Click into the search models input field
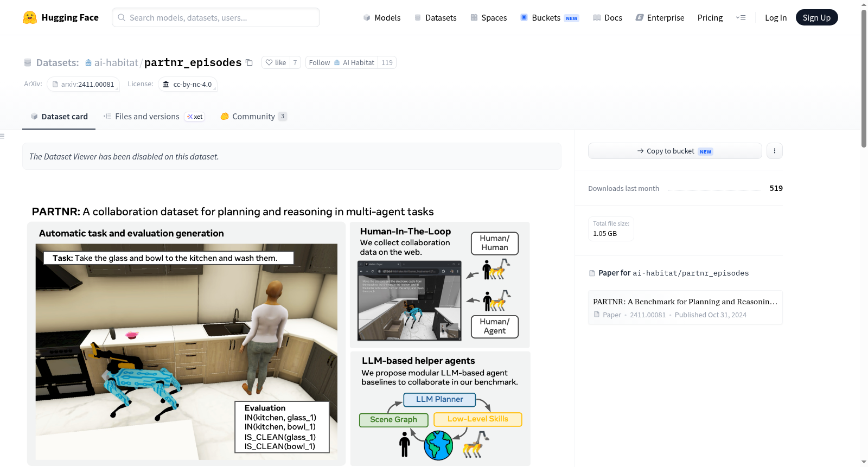The image size is (868, 467). tap(216, 17)
